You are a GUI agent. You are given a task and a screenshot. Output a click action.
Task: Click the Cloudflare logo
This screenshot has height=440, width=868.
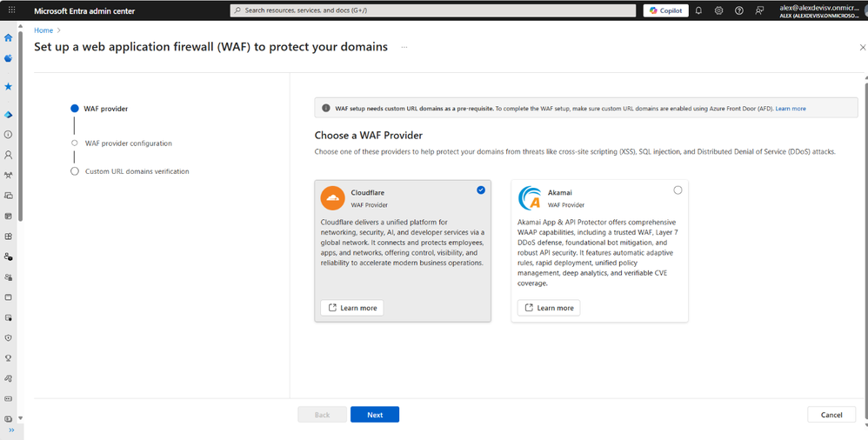tap(333, 198)
